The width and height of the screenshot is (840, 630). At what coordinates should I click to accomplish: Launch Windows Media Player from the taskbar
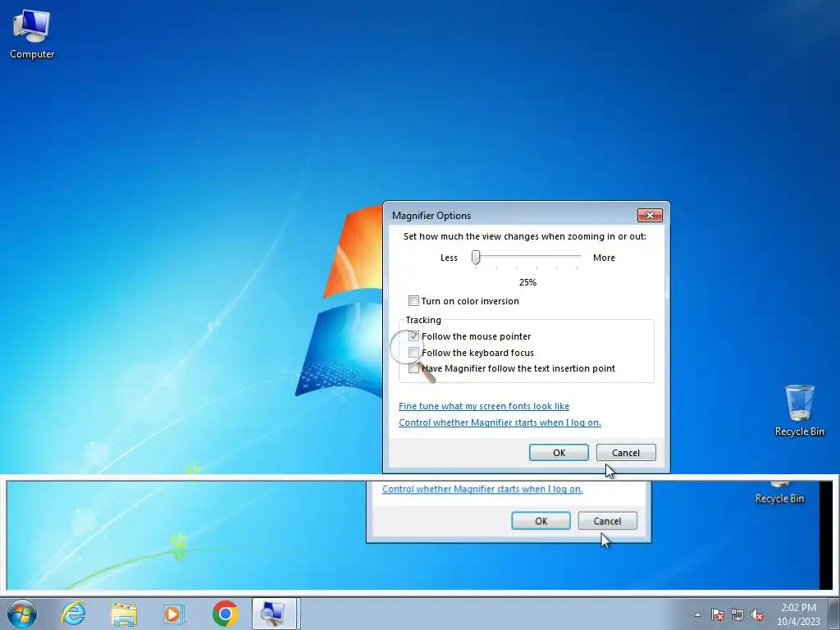174,614
